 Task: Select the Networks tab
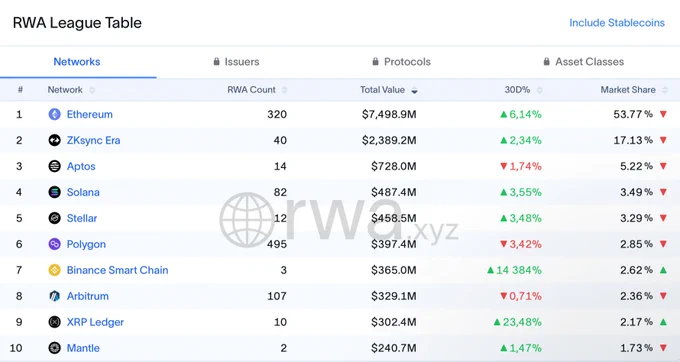[77, 62]
